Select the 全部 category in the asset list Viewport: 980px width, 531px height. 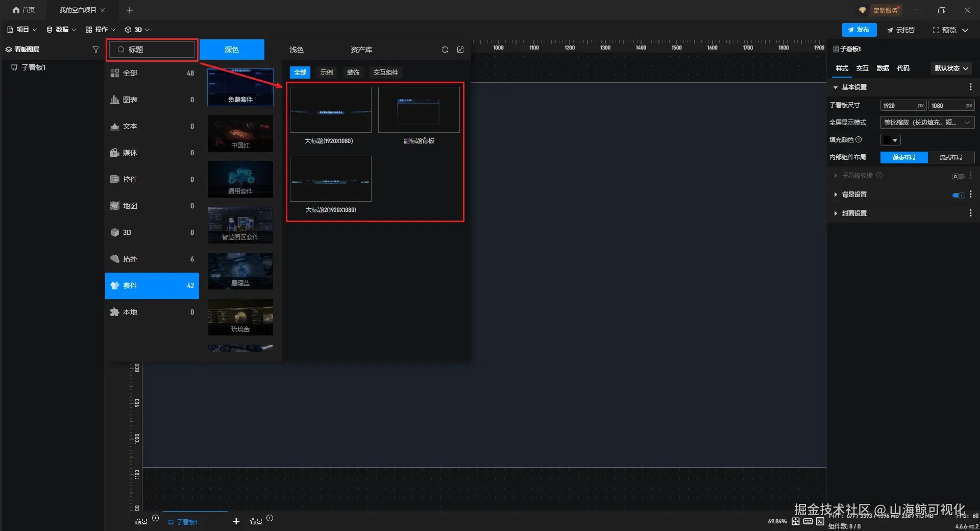pos(152,73)
